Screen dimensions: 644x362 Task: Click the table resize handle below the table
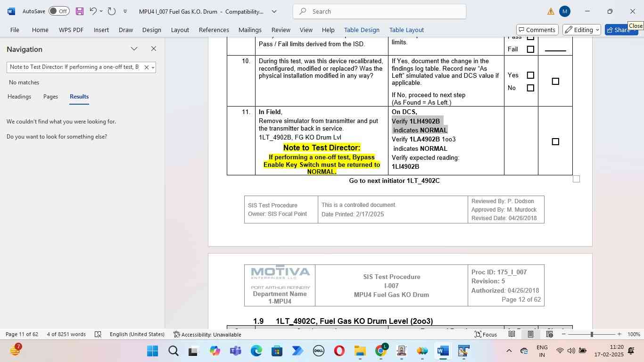576,179
